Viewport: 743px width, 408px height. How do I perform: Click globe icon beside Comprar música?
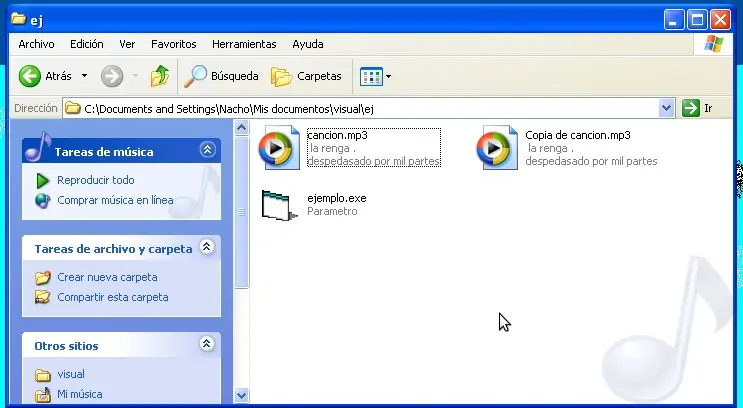(x=43, y=201)
